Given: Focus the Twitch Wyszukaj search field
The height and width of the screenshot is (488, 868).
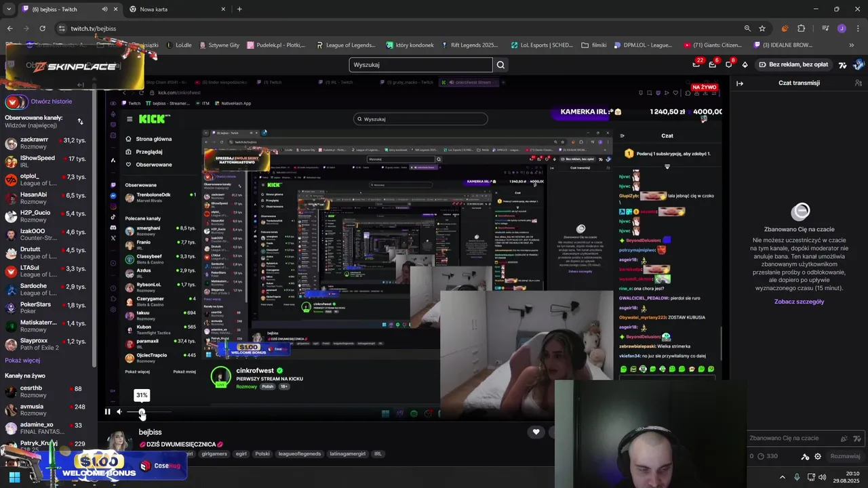Looking at the screenshot, I should tap(420, 65).
